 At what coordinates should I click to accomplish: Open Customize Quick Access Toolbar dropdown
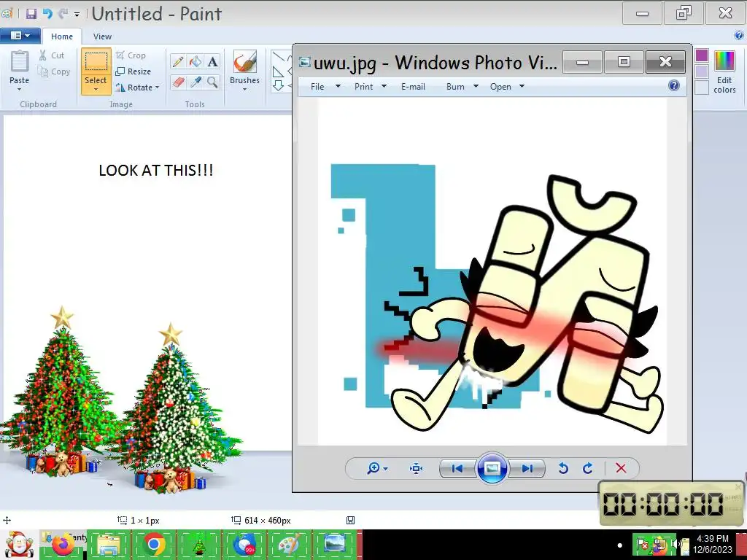pos(77,15)
